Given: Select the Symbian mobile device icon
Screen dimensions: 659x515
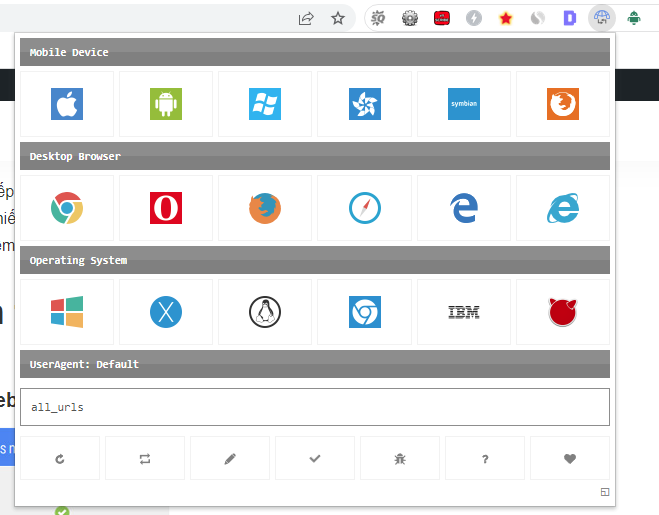Looking at the screenshot, I should pyautogui.click(x=464, y=104).
